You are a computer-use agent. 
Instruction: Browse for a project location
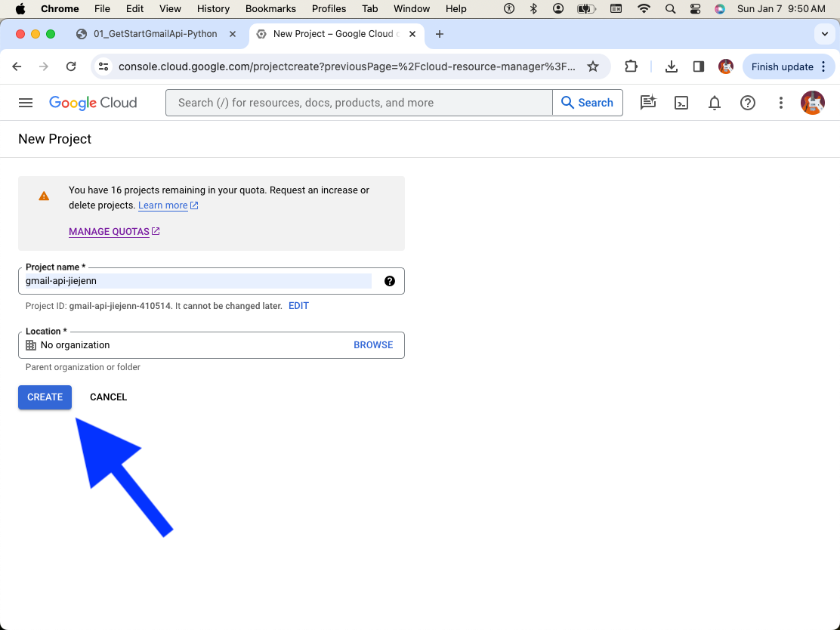(373, 345)
